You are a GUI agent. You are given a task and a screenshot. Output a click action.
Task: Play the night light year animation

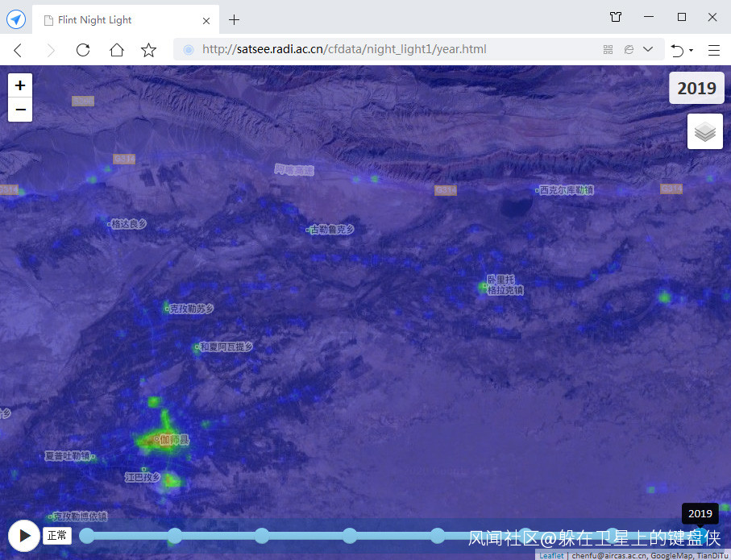point(24,535)
